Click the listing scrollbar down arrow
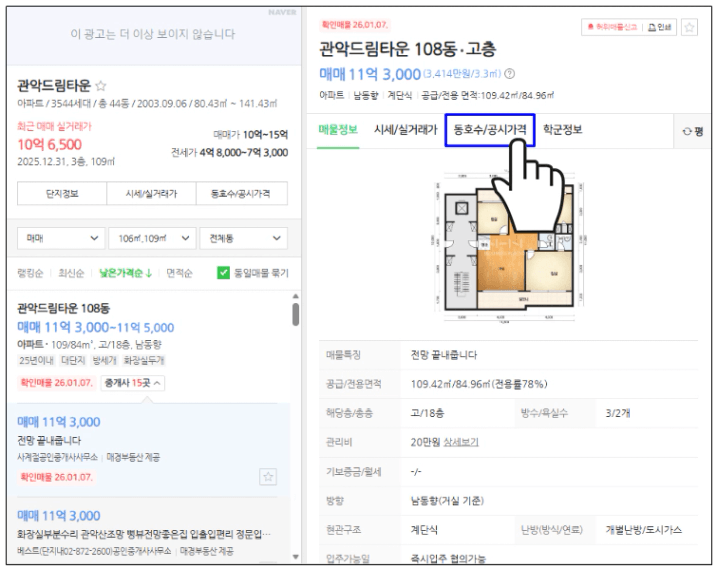717x569 pixels. click(x=295, y=557)
